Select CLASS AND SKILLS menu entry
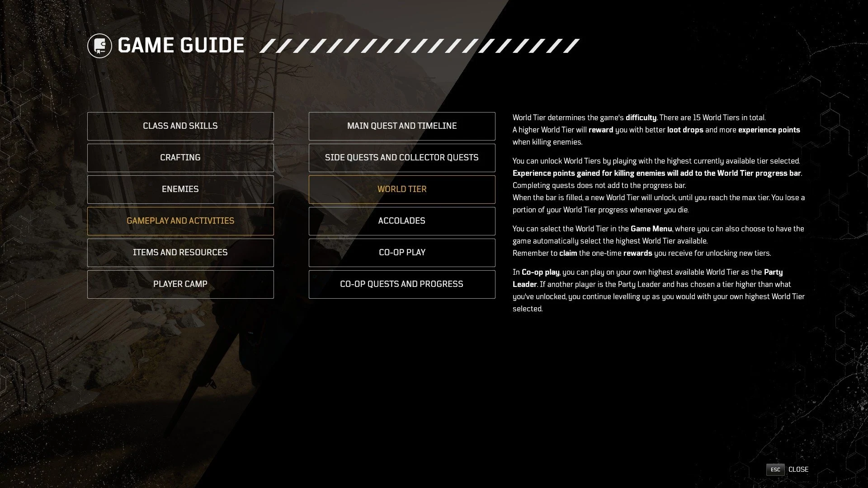868x488 pixels. (180, 126)
